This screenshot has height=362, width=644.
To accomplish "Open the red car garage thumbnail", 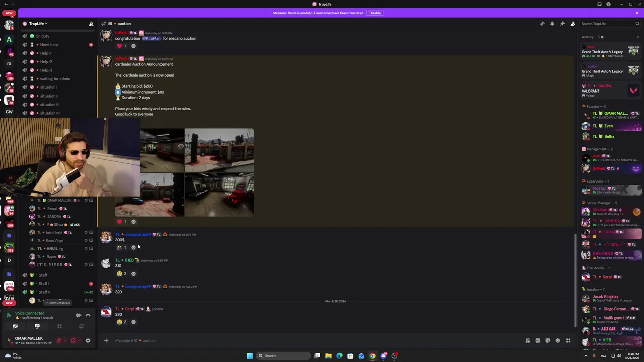I will [x=219, y=195].
